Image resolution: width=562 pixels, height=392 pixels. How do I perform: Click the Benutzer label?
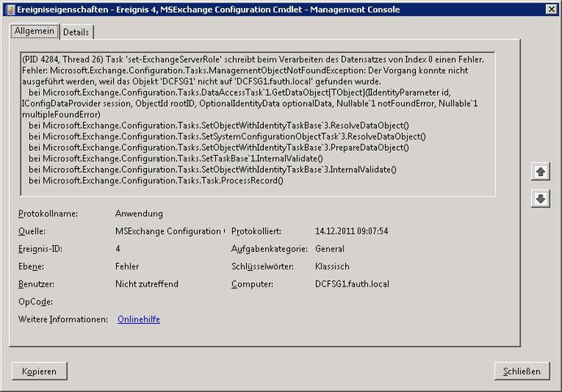37,284
